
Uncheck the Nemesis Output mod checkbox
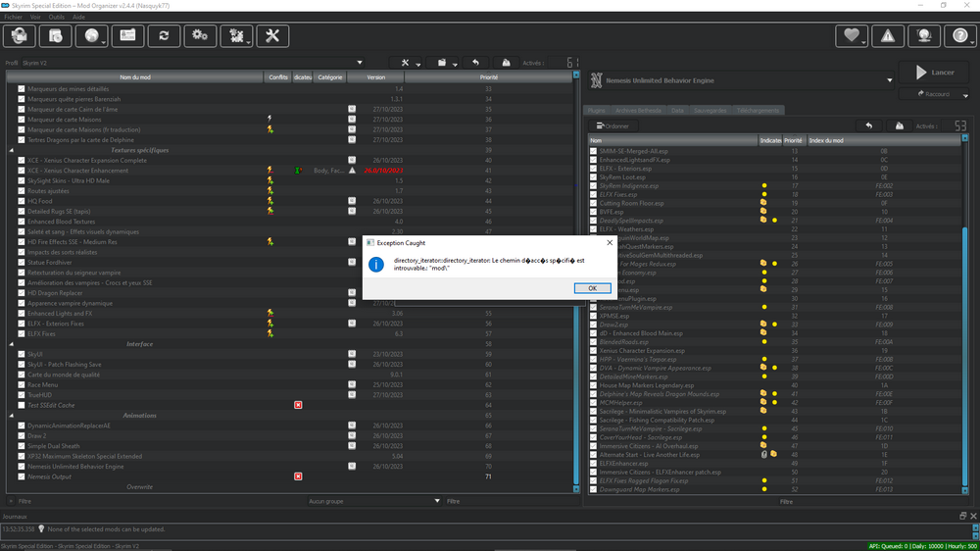coord(22,476)
